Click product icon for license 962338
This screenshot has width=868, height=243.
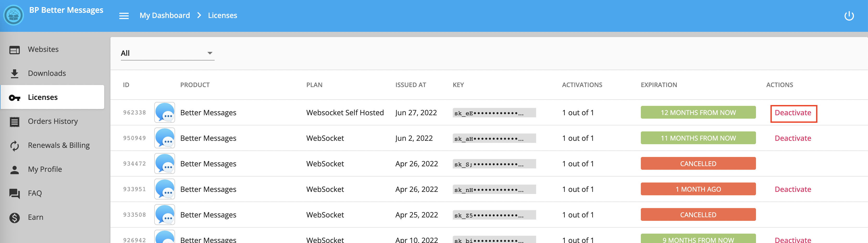click(164, 112)
